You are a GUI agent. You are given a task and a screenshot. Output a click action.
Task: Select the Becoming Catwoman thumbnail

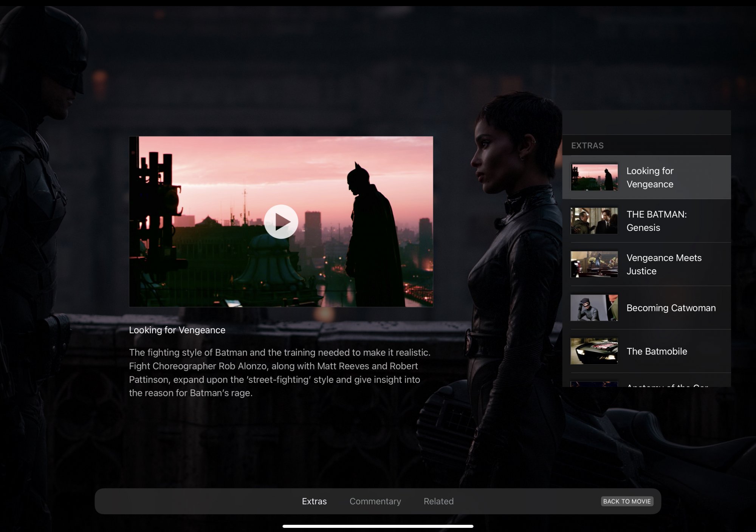point(594,308)
